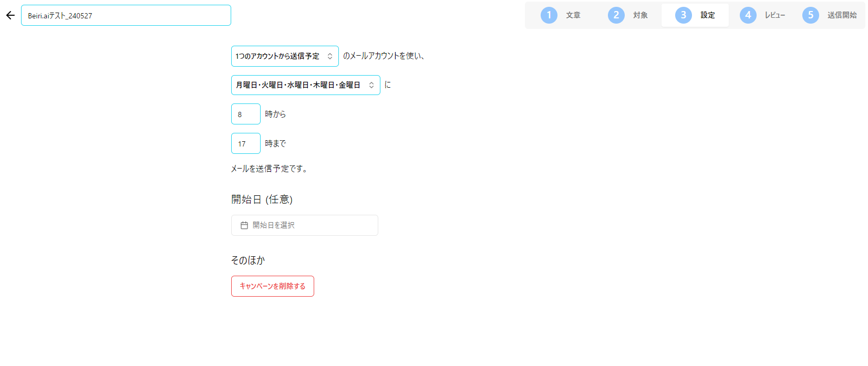This screenshot has height=366, width=868.
Task: Expand the weekday selection dropdown 月曜日・火曜日…
Action: tap(298, 85)
